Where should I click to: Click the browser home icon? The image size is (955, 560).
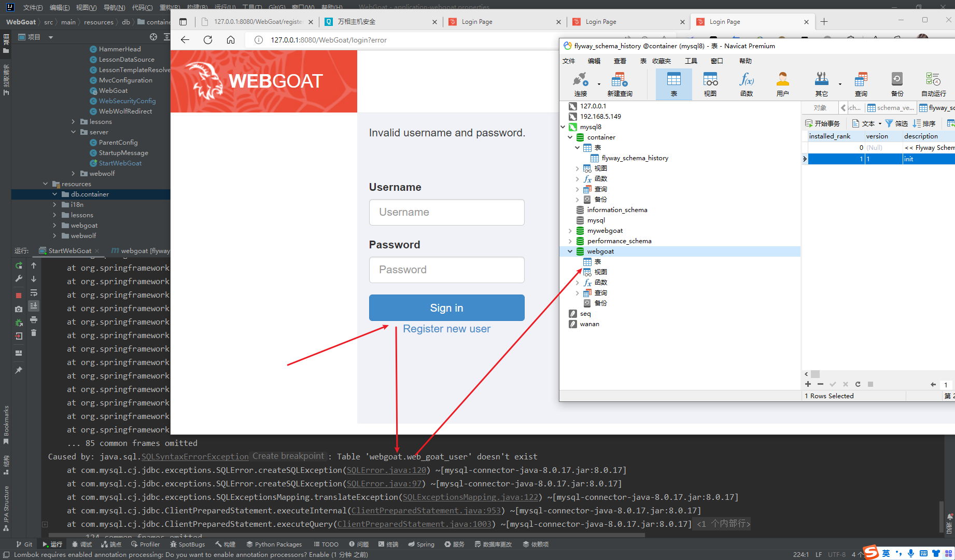[231, 40]
